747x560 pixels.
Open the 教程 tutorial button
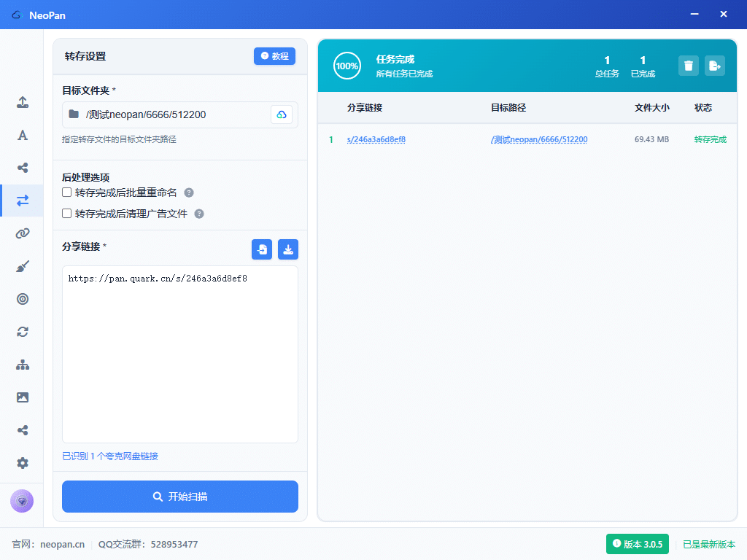pyautogui.click(x=274, y=56)
